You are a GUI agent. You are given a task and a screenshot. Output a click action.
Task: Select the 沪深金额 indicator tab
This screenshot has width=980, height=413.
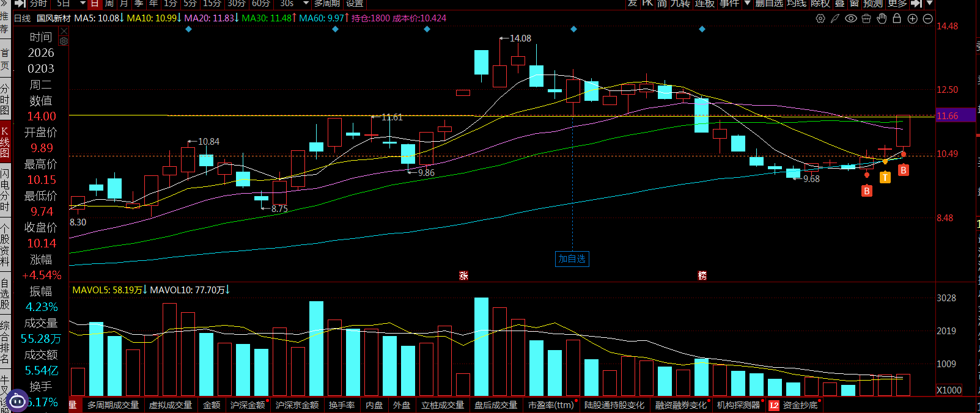[248, 405]
